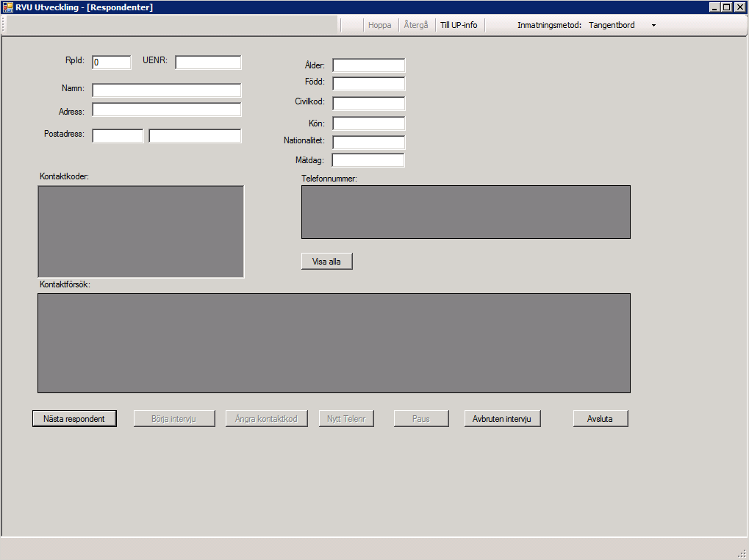Click inside the Kontaktförsök grid
749x560 pixels.
334,343
